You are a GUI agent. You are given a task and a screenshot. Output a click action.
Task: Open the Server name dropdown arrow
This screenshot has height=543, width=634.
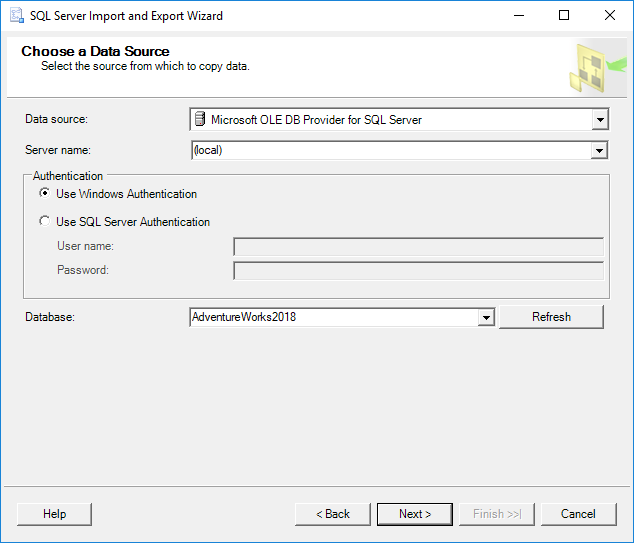point(600,151)
